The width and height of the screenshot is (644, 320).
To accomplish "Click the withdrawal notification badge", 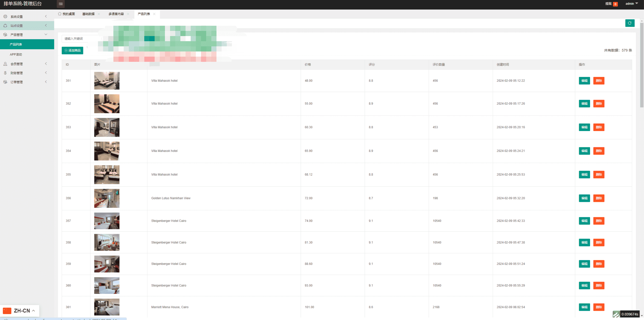I will pos(615,4).
